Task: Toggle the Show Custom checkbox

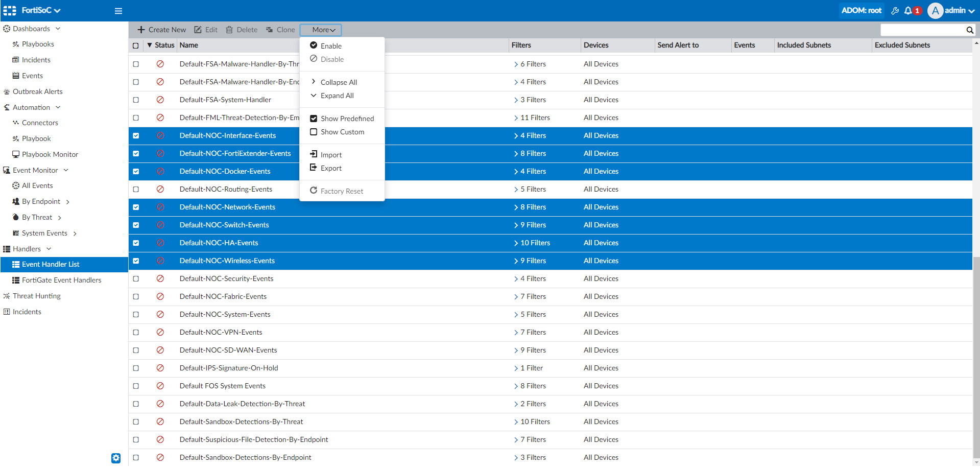Action: [314, 132]
